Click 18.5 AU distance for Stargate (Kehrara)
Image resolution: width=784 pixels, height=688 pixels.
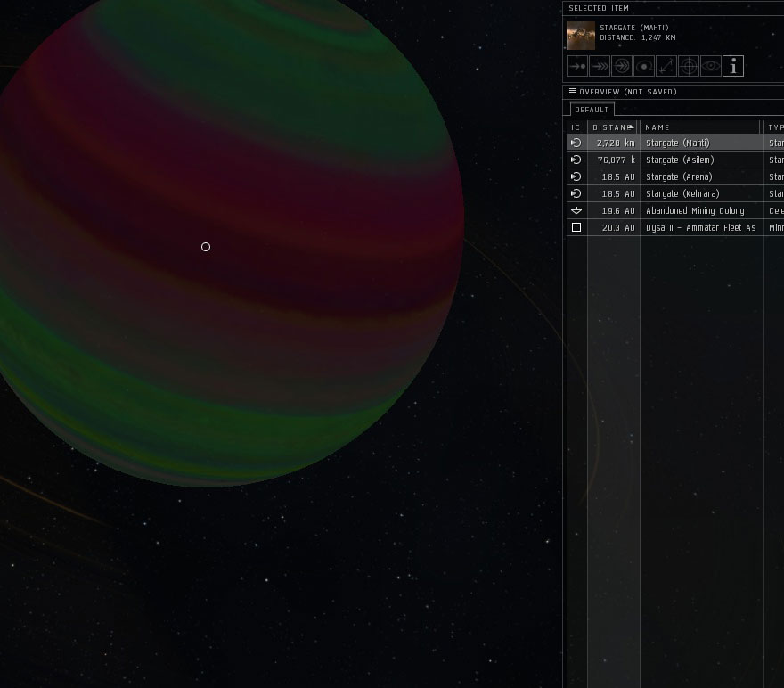[618, 193]
